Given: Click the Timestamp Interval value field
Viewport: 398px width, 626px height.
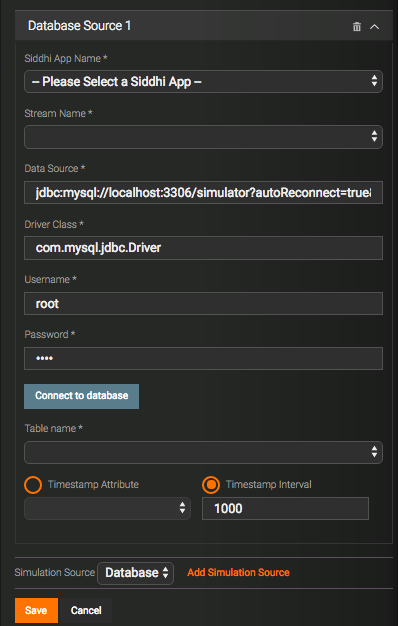Looking at the screenshot, I should [x=285, y=508].
